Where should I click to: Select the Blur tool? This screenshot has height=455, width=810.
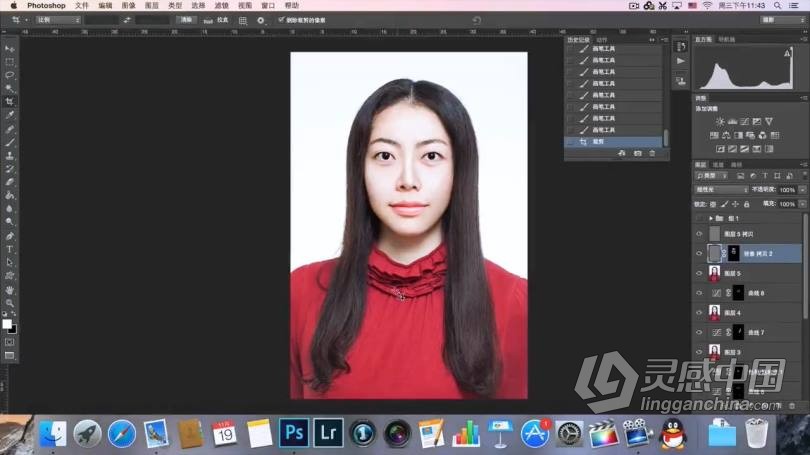tap(10, 209)
